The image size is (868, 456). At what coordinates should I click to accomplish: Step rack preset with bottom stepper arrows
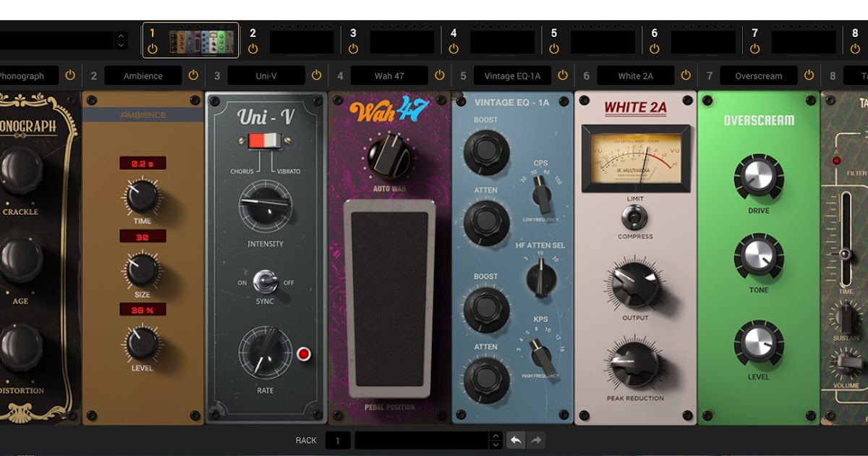click(495, 440)
